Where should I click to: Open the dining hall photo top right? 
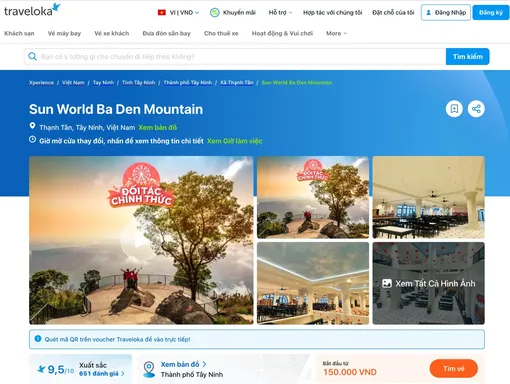click(x=428, y=197)
